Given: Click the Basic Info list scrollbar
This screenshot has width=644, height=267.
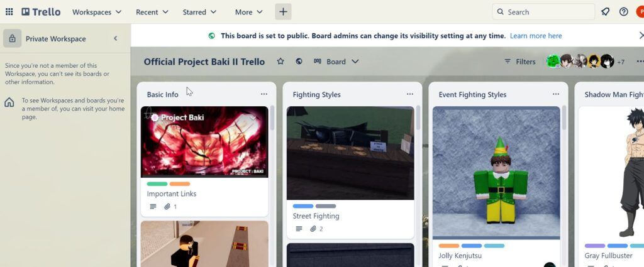Looking at the screenshot, I should (272, 118).
